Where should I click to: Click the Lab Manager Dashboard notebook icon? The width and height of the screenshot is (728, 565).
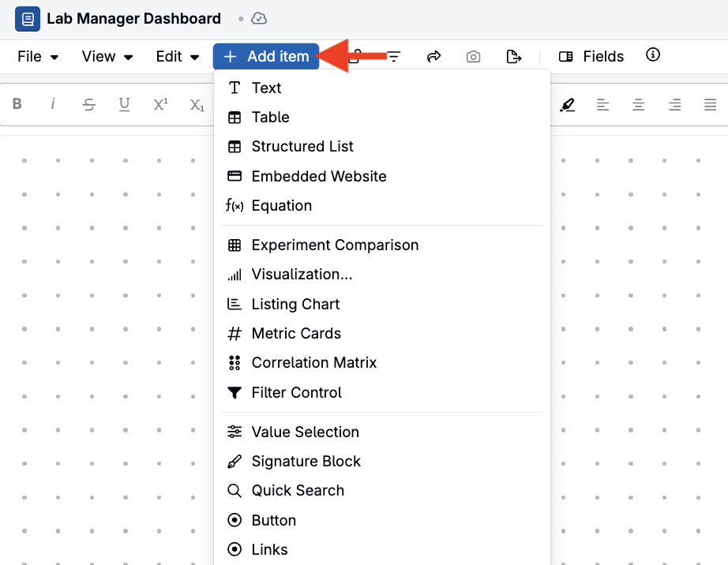28,19
